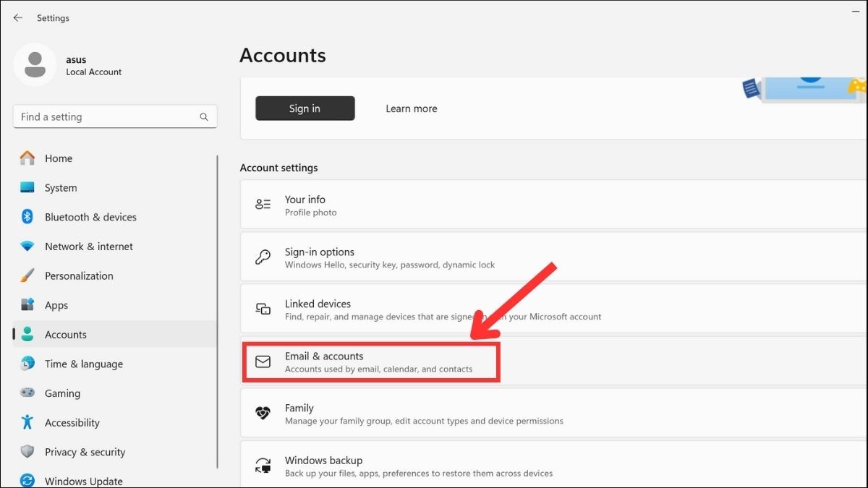Click the Email & accounts envelope icon

pos(263,361)
